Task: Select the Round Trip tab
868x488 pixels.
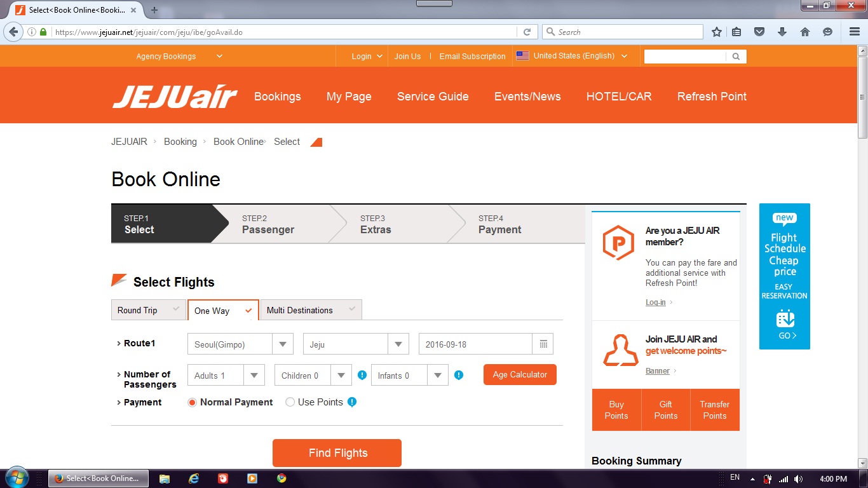Action: pos(149,310)
